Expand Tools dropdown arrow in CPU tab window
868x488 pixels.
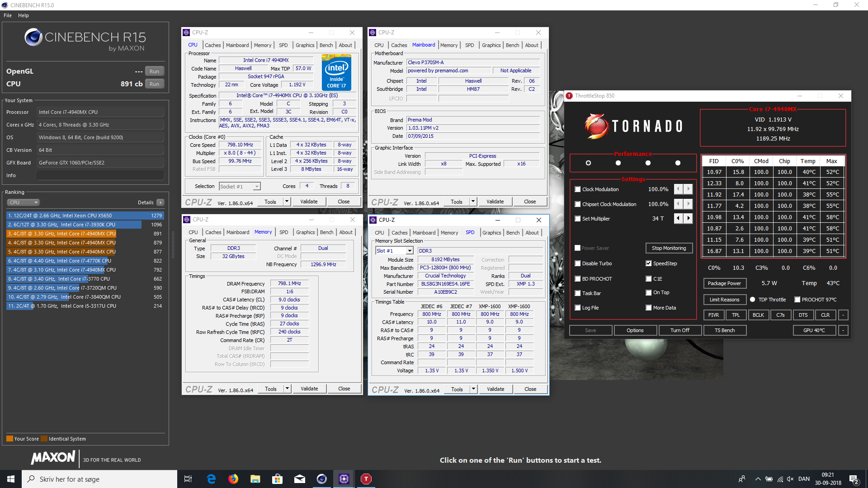[287, 202]
